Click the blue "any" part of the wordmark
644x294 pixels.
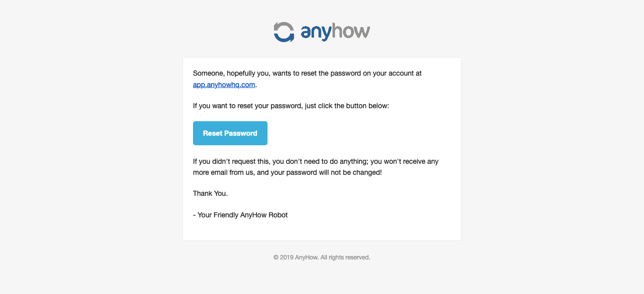click(x=316, y=33)
